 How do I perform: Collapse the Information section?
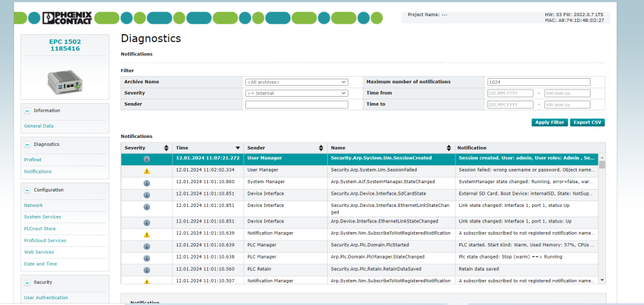point(27,111)
